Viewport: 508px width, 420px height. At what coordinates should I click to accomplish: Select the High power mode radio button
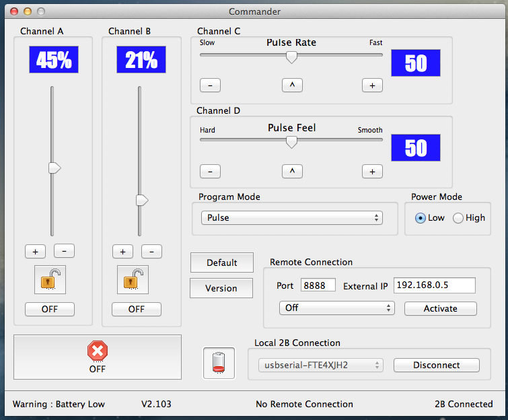click(458, 218)
